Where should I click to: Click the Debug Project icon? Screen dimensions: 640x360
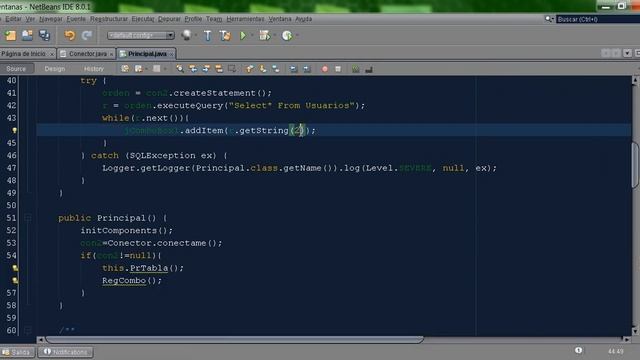point(264,36)
